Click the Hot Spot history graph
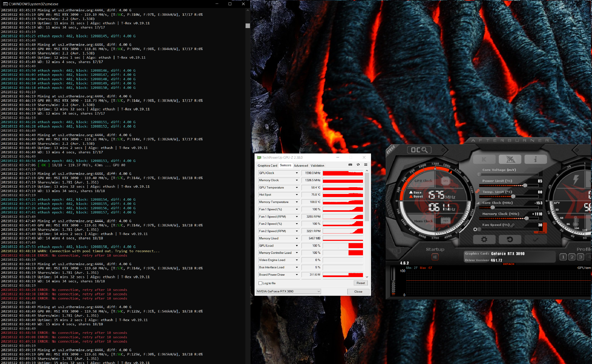The width and height of the screenshot is (592, 364). tap(343, 195)
